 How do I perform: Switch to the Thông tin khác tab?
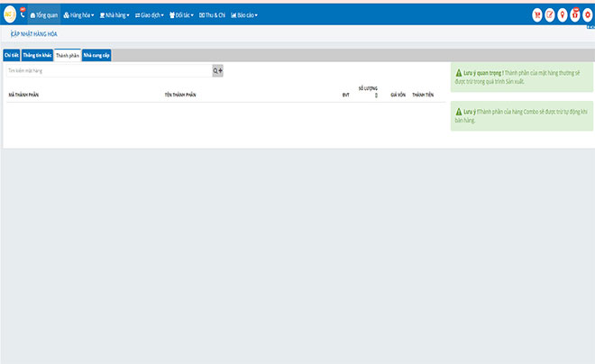click(x=37, y=55)
